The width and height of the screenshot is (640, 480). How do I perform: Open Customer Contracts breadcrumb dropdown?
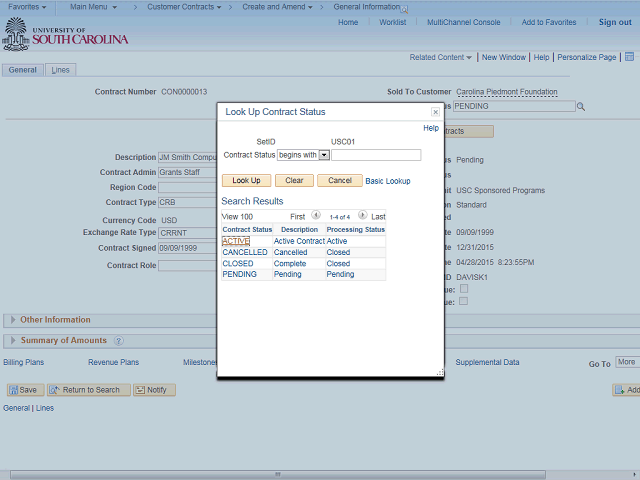[184, 7]
